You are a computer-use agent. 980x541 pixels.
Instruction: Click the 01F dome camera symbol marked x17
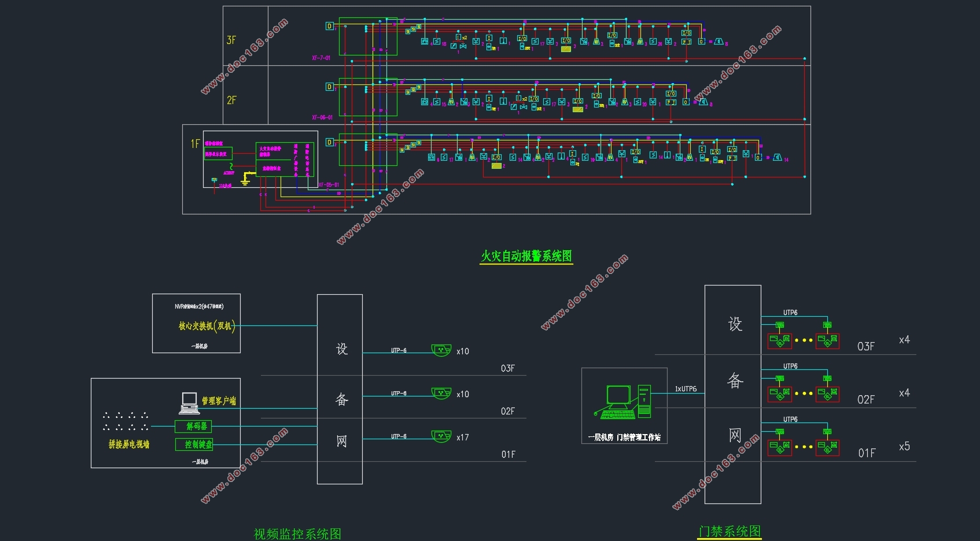tap(441, 436)
